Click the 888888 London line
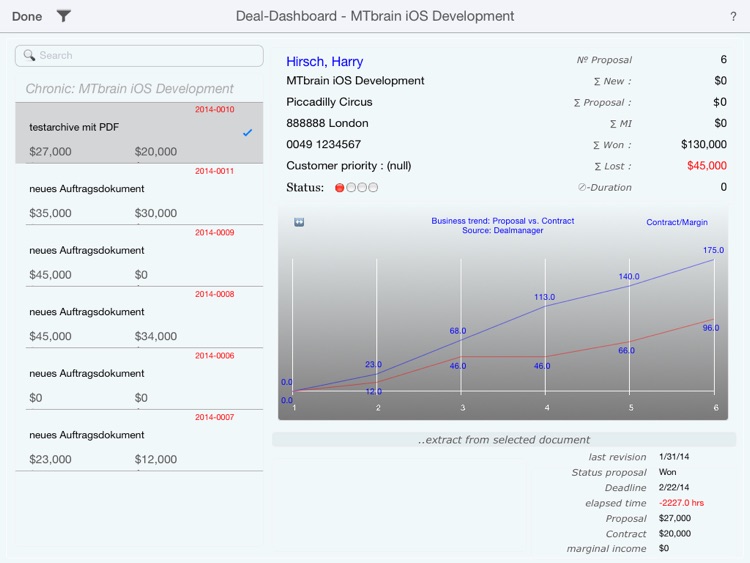Viewport: 750px width, 563px height. [x=327, y=123]
